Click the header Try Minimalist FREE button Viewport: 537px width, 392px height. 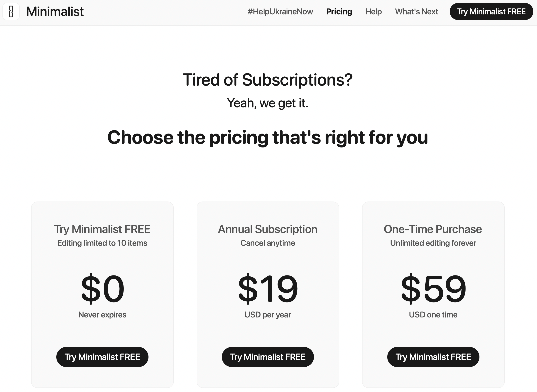click(491, 12)
